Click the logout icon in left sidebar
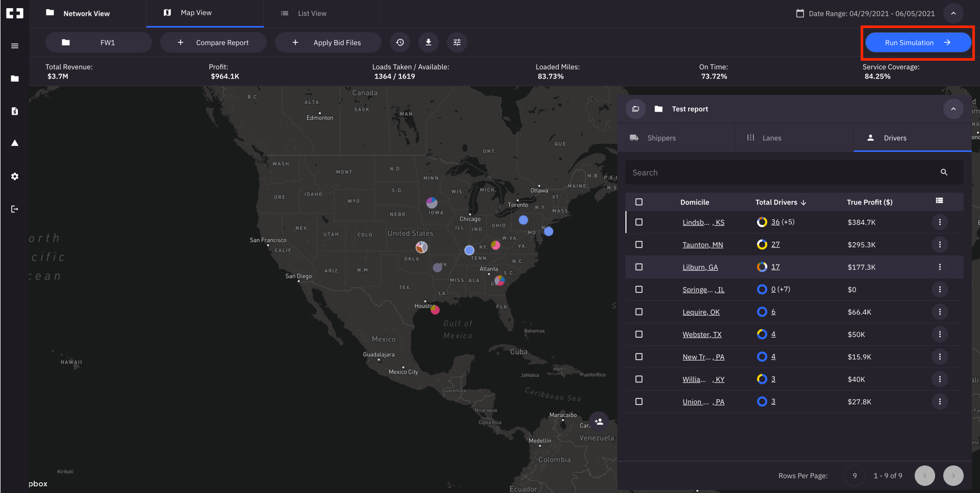Viewport: 980px width, 493px height. (15, 209)
